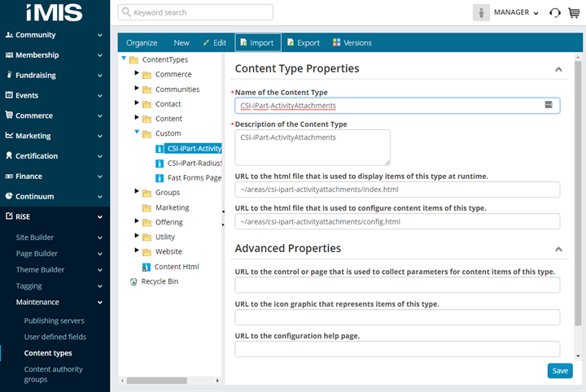Click Edit in the toolbar
586x392 pixels.
(x=214, y=42)
